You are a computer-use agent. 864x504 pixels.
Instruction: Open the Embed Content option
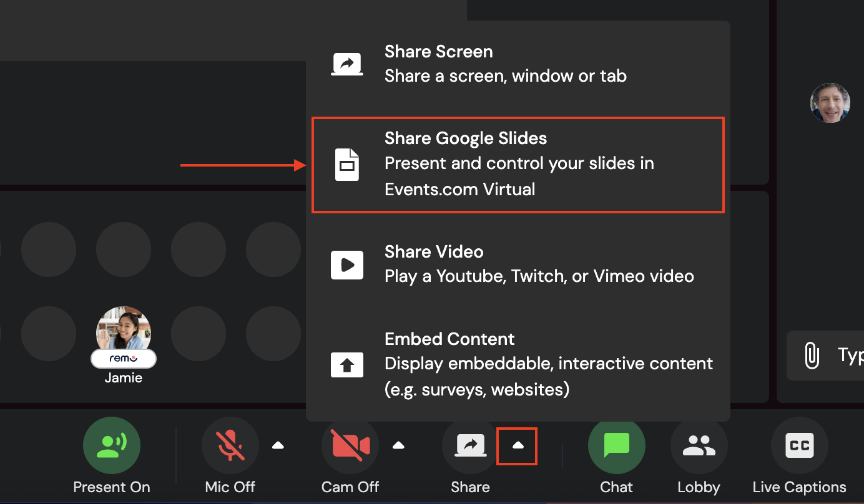(x=518, y=364)
